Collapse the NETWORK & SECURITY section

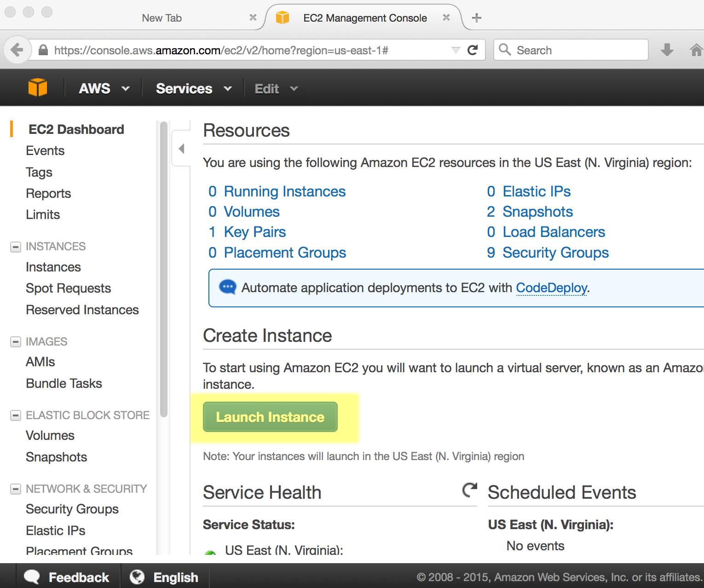coord(16,489)
